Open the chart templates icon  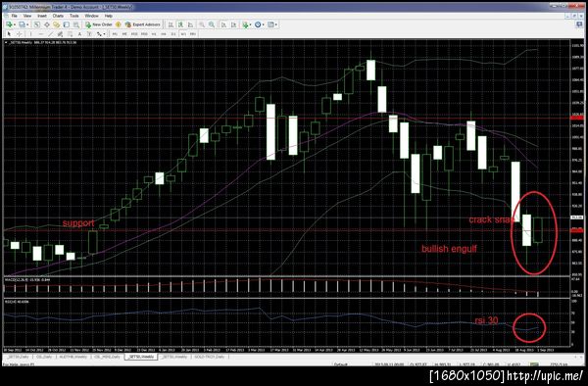[270, 24]
